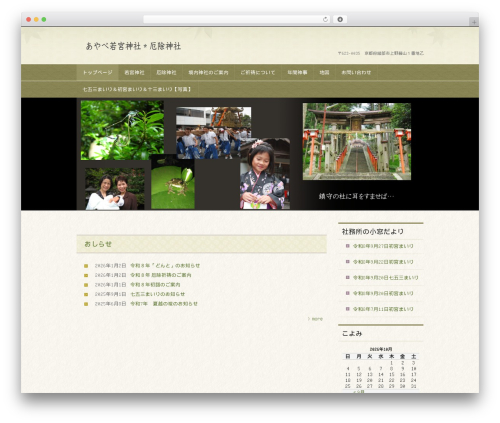
Task: Open the 初詣のご案内 news link
Action: point(155,285)
